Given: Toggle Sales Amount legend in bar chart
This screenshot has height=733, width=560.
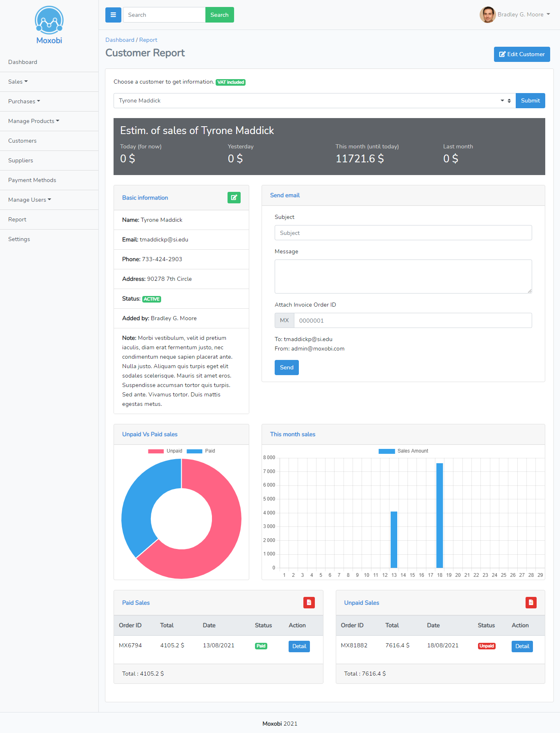Looking at the screenshot, I should [403, 451].
